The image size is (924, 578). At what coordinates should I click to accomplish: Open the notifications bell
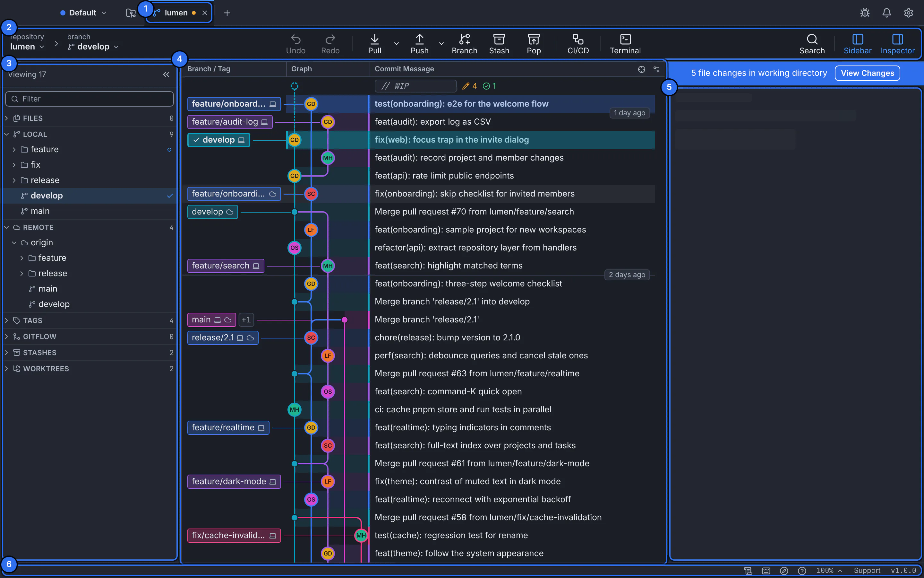pyautogui.click(x=886, y=13)
